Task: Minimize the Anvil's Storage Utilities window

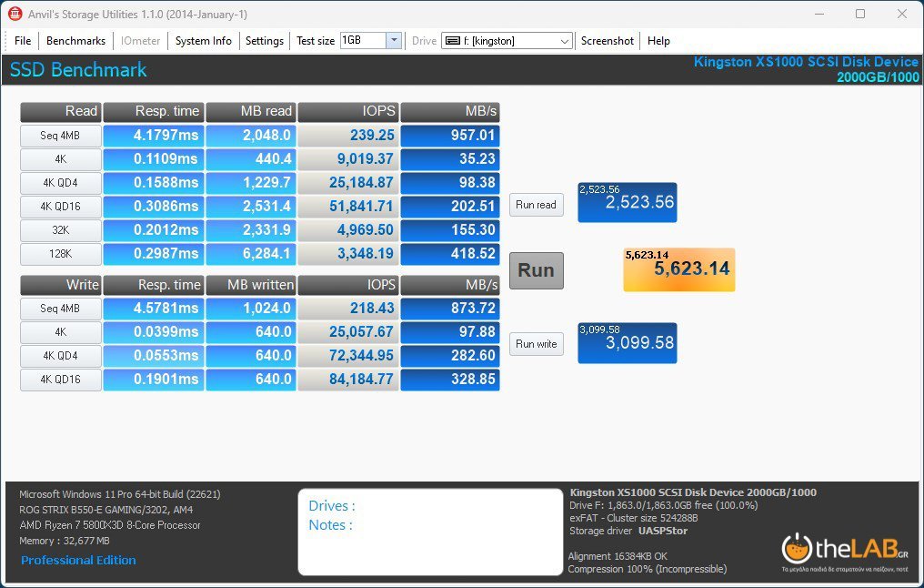Action: pos(819,14)
